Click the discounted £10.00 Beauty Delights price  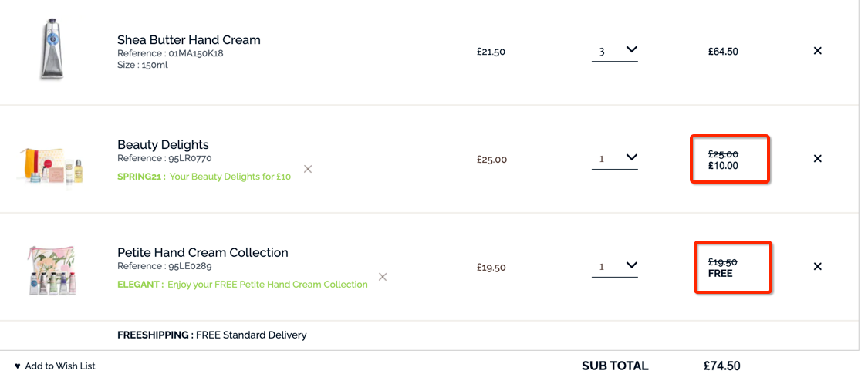[x=723, y=165]
